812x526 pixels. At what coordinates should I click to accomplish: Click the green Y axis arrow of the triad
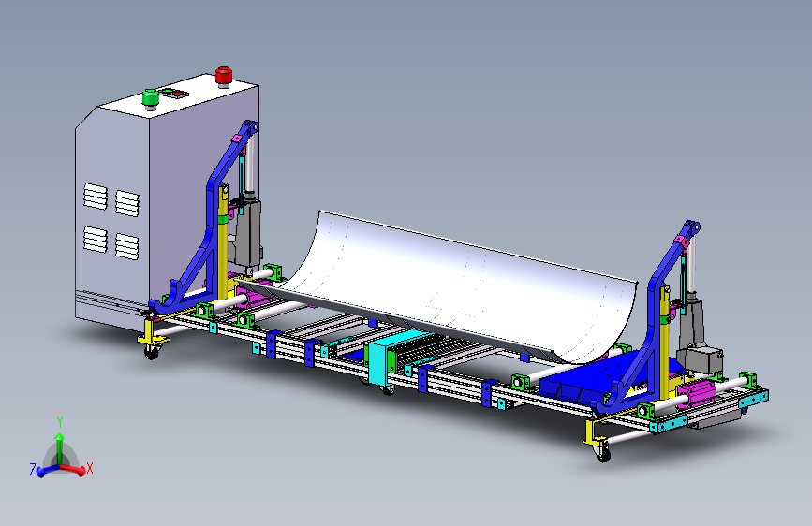coord(60,447)
